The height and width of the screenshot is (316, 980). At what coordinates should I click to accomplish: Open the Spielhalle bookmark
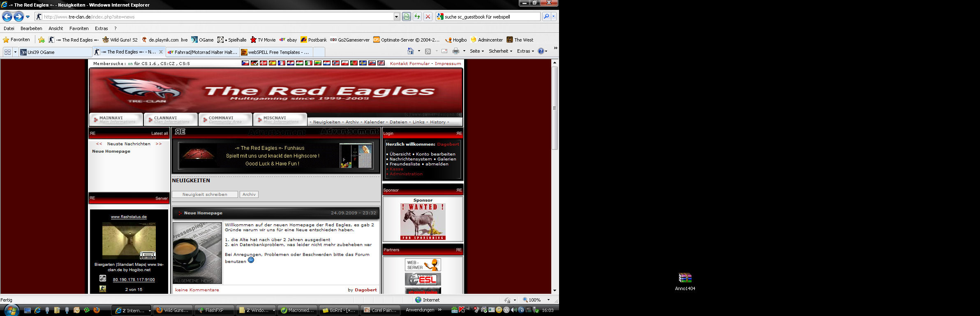(x=232, y=40)
